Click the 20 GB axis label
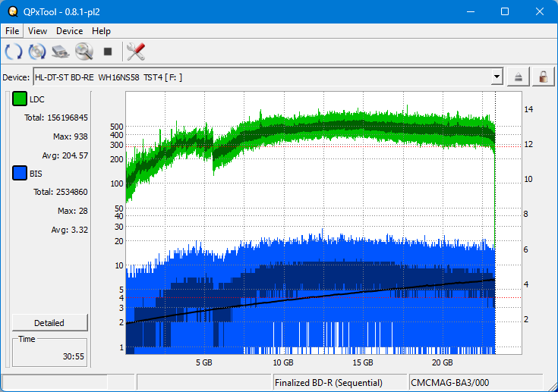The height and width of the screenshot is (392, 558). 442,362
